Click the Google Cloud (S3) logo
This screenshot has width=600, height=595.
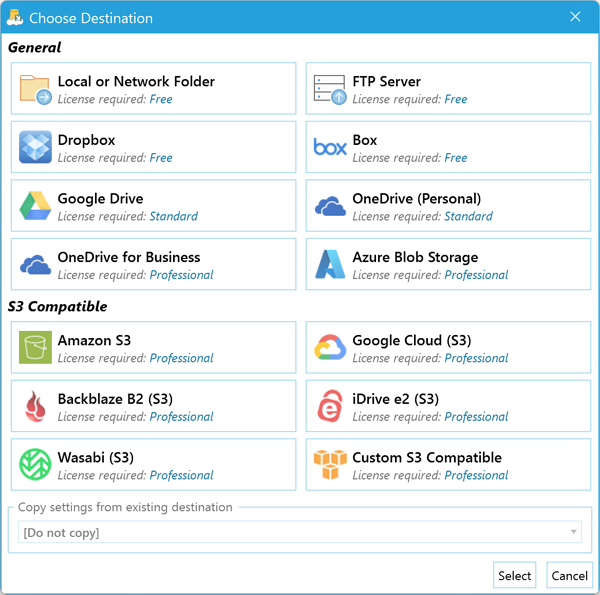coord(330,347)
